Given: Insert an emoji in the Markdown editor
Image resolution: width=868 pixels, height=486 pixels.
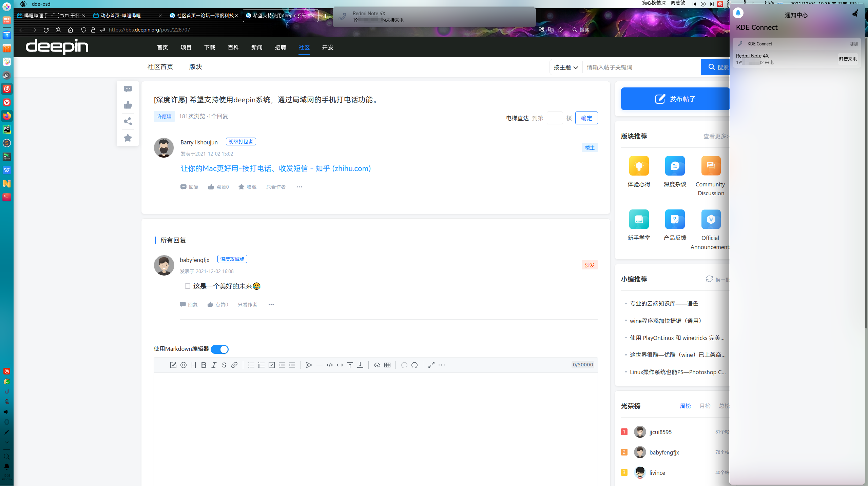Looking at the screenshot, I should tap(184, 365).
